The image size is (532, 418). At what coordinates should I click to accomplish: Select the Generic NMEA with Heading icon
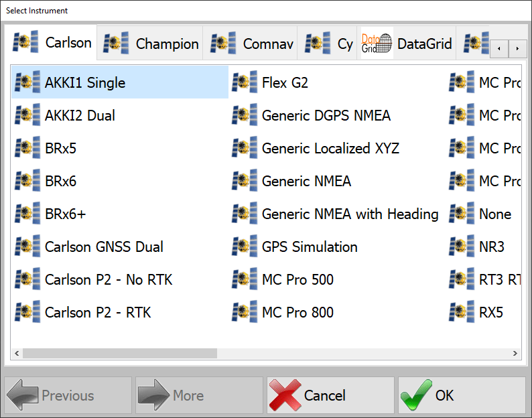tap(245, 213)
